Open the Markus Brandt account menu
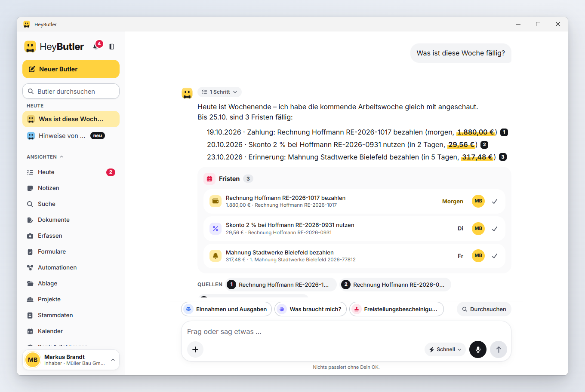The image size is (585, 392). coord(71,360)
